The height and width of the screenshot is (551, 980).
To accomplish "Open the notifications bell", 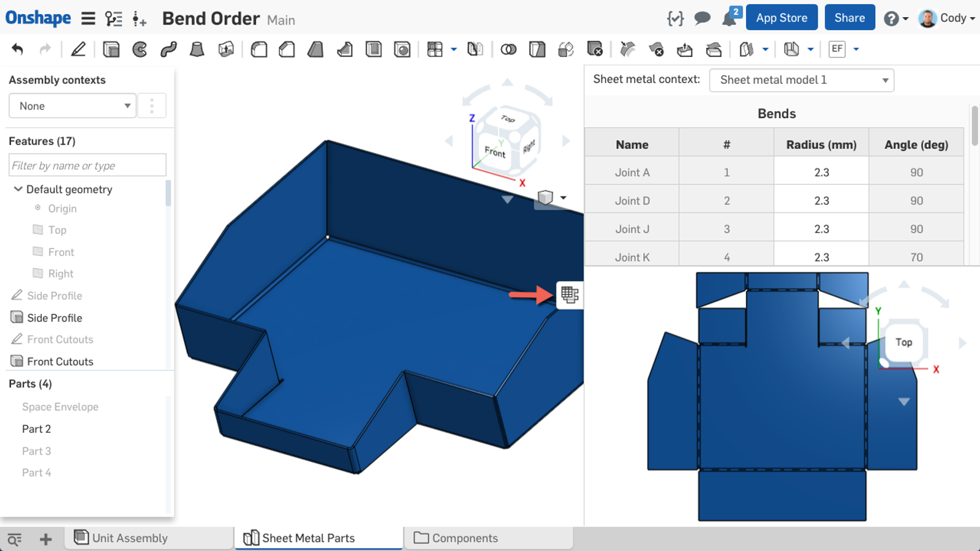I will click(729, 18).
